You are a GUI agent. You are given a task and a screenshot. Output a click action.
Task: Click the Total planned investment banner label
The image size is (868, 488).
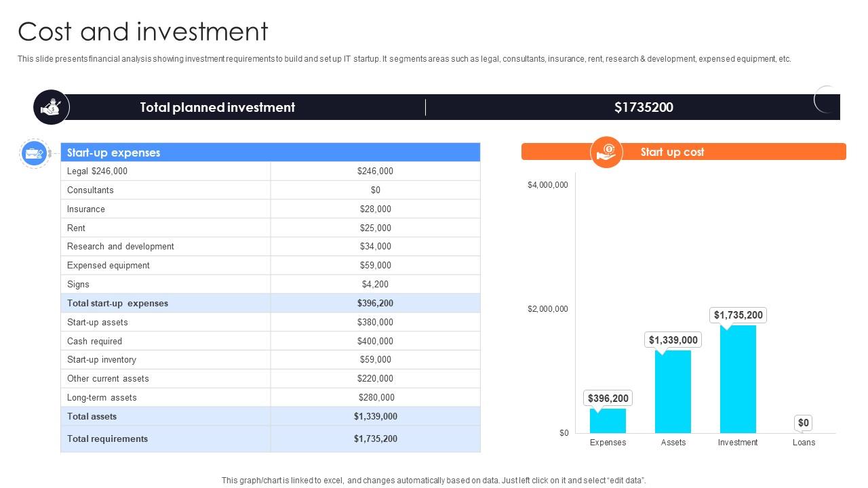tap(217, 107)
